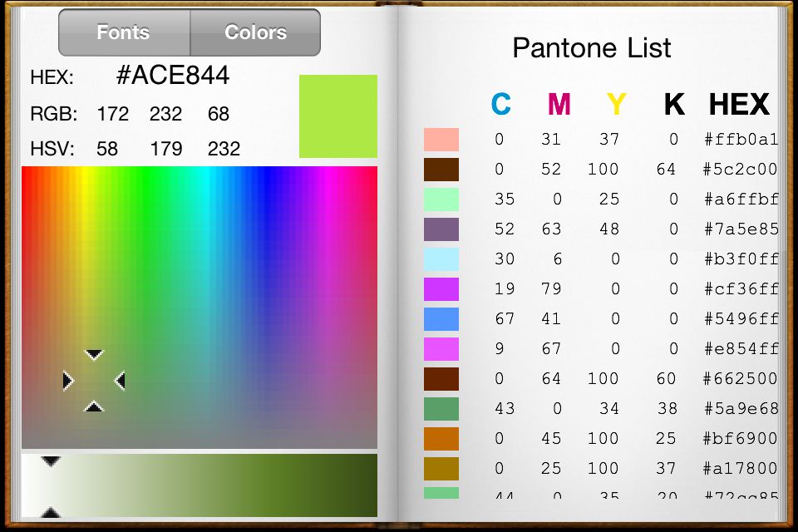Click the HEX value #ACE844
The width and height of the screenshot is (798, 532).
(173, 76)
